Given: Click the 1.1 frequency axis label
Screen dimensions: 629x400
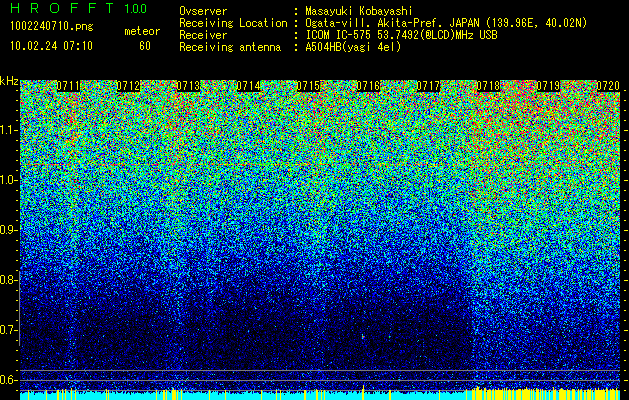Looking at the screenshot, I should click(x=9, y=130).
